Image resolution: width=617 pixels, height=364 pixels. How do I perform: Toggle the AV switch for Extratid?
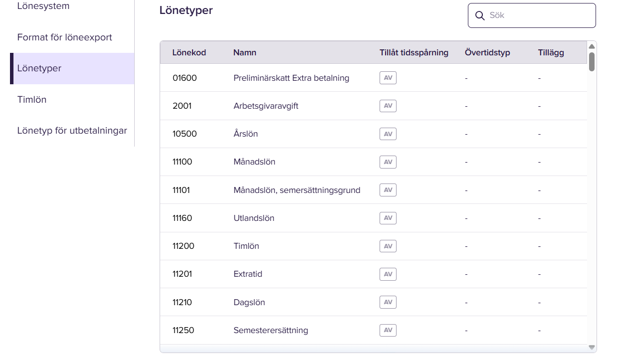pos(388,274)
